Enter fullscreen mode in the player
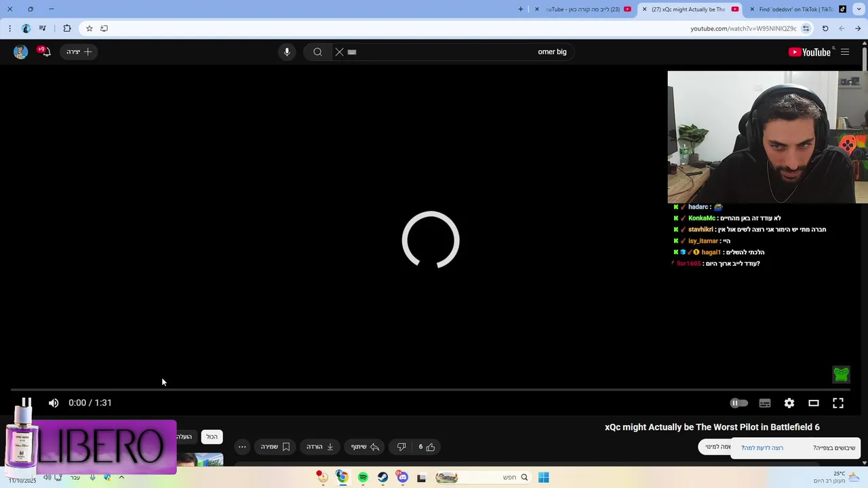This screenshot has height=488, width=868. pos(838,403)
